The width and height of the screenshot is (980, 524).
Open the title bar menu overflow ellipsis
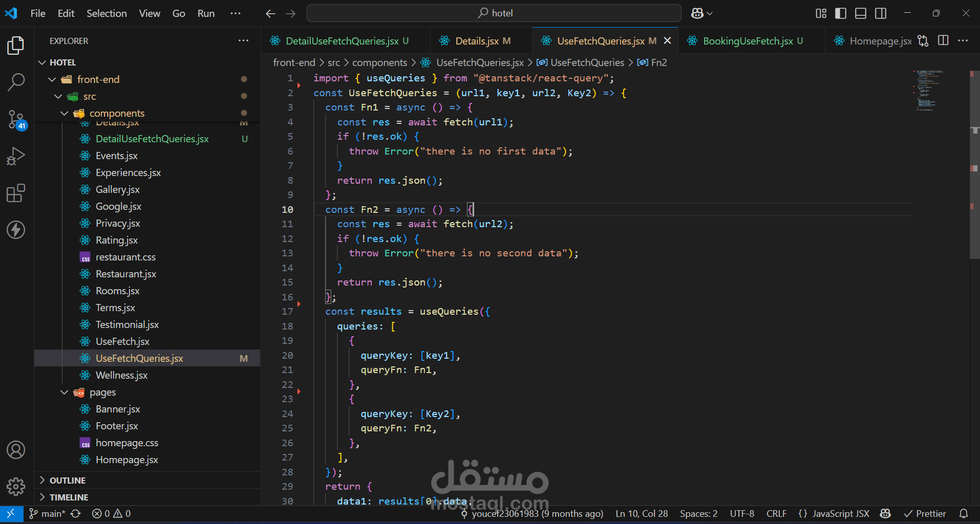[236, 13]
